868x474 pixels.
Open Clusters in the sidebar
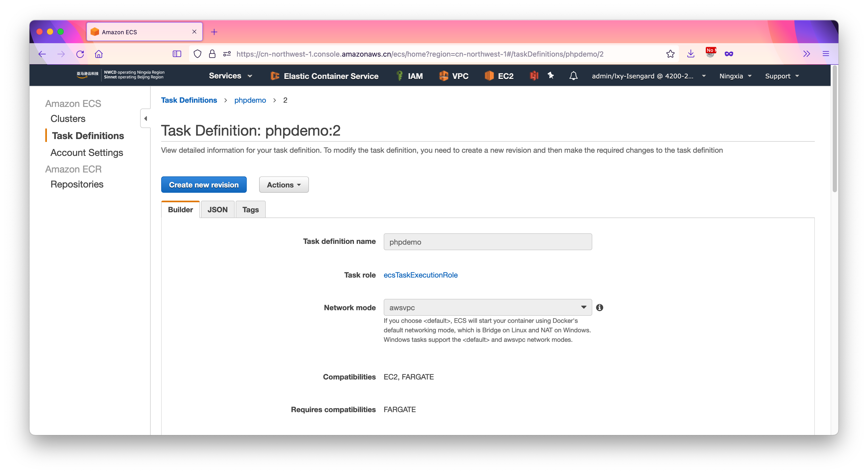click(68, 118)
